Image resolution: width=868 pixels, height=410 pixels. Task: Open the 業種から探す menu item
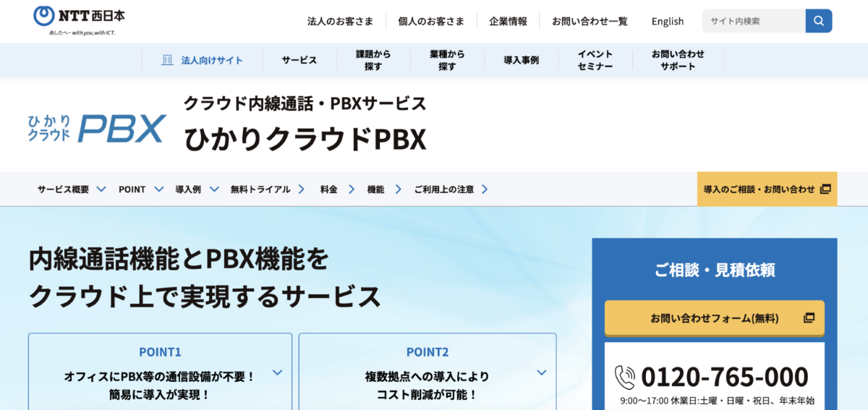pos(447,60)
